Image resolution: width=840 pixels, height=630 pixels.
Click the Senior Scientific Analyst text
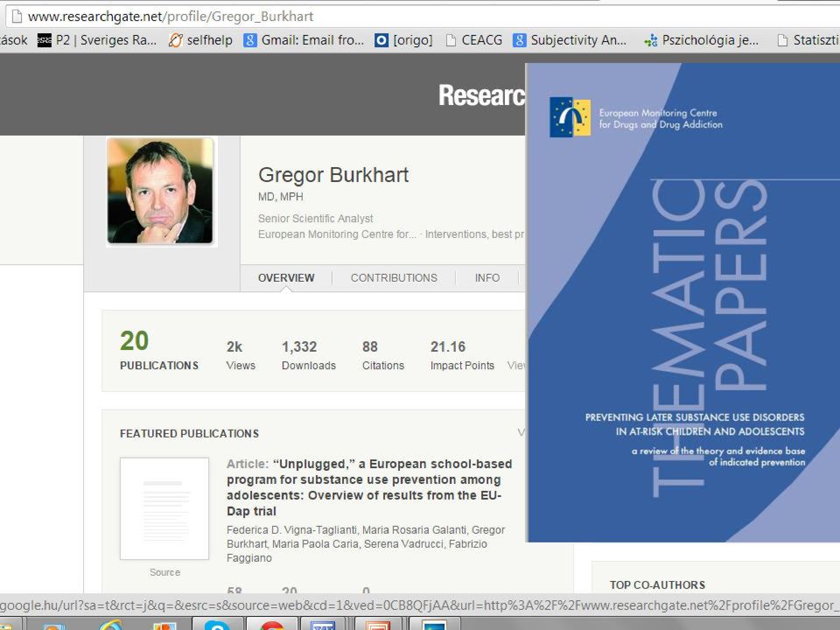point(316,219)
